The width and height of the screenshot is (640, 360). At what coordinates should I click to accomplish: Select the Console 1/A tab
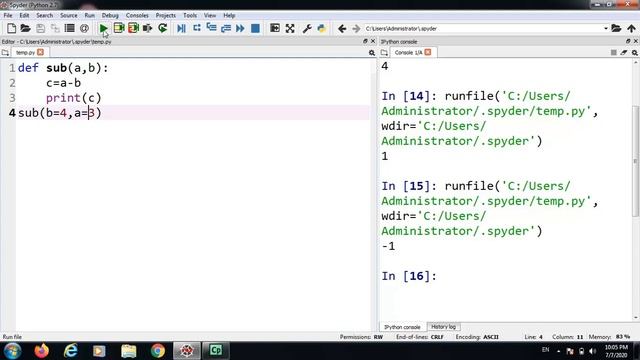point(408,53)
